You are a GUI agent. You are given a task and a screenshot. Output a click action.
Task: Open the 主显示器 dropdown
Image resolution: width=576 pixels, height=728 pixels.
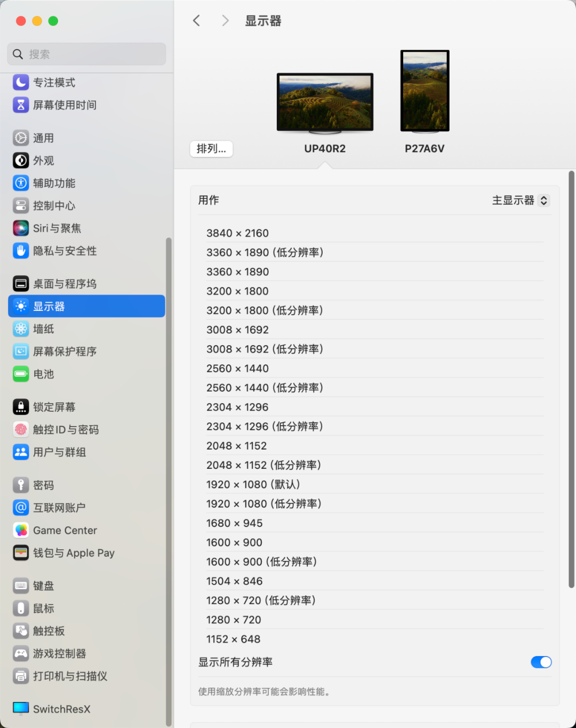click(520, 200)
